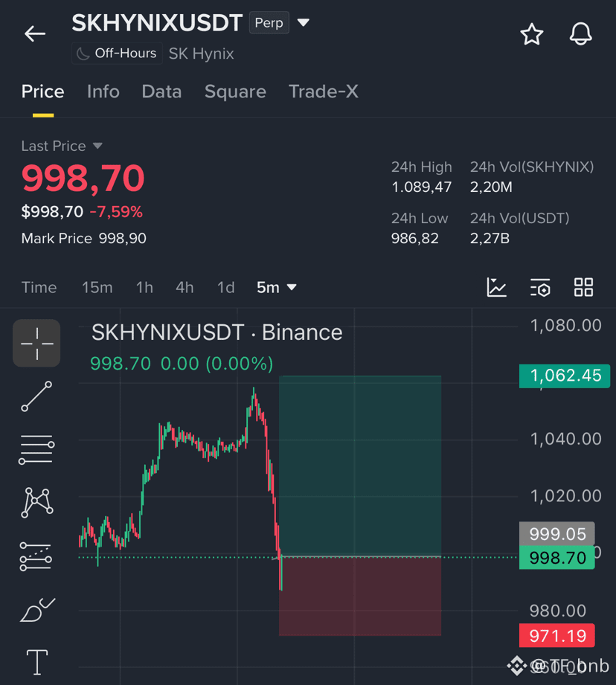The width and height of the screenshot is (616, 685).
Task: Click the 980.00 price axis label
Action: coord(557,611)
